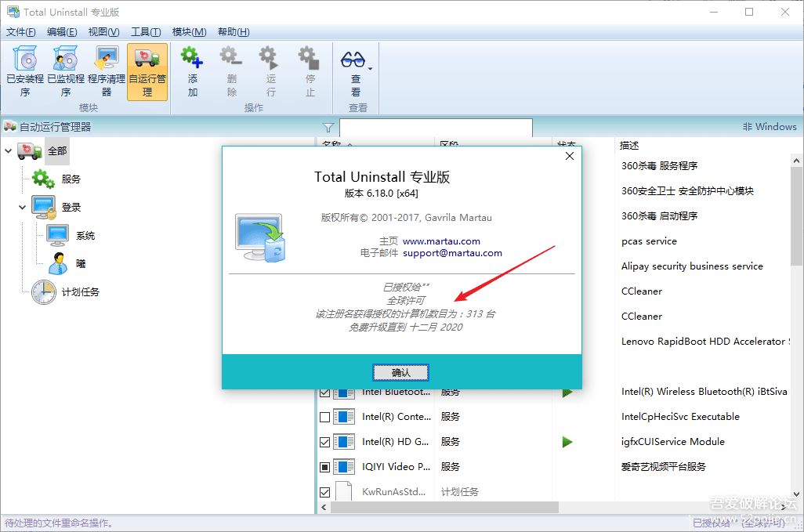The width and height of the screenshot is (804, 532).
Task: Select the 360杀毒 启动程序 description
Action: click(x=659, y=215)
